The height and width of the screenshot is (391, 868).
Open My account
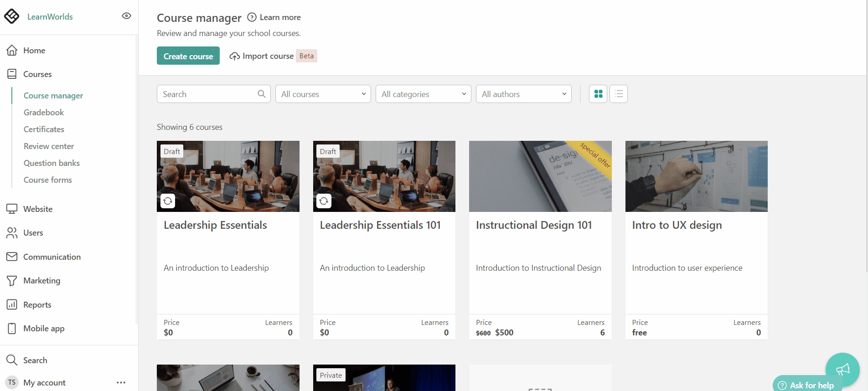[44, 382]
